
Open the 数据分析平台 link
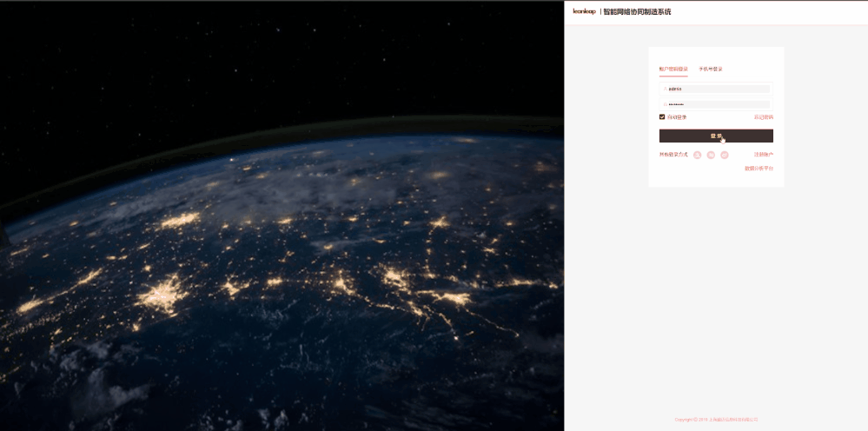(x=759, y=169)
